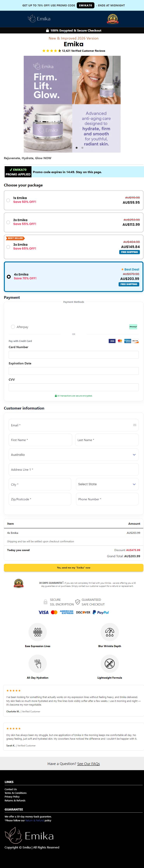144x868 pixels.
Task: Focus the Last Name field
Action: tap(107, 440)
